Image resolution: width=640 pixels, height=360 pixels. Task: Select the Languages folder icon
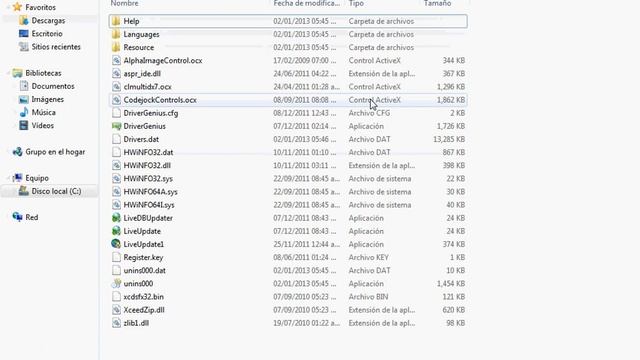click(116, 34)
